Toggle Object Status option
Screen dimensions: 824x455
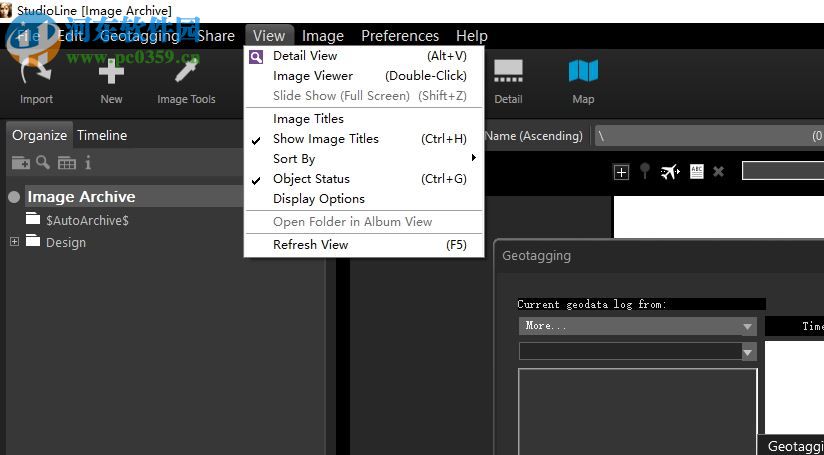(364, 179)
